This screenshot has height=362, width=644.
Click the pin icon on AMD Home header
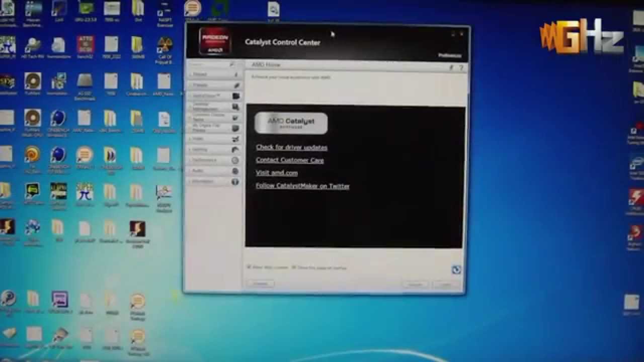(x=451, y=67)
